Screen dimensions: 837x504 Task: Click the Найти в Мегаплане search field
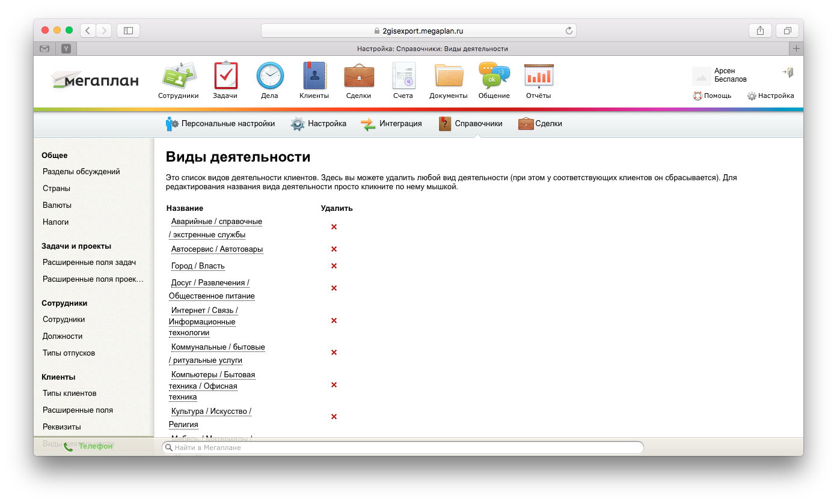tap(403, 448)
